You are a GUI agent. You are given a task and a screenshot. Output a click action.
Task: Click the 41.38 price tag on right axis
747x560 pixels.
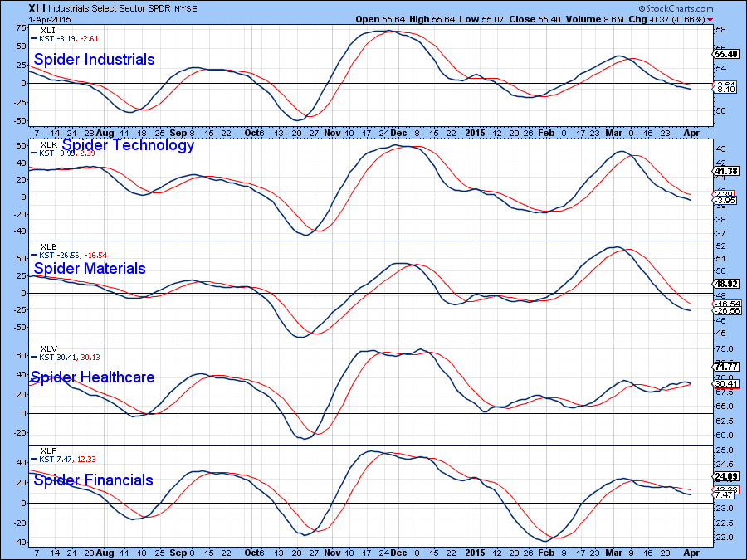(x=726, y=171)
